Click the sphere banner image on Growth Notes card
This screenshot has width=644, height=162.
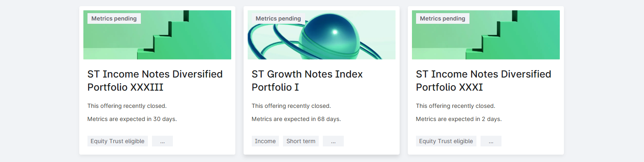click(x=322, y=35)
